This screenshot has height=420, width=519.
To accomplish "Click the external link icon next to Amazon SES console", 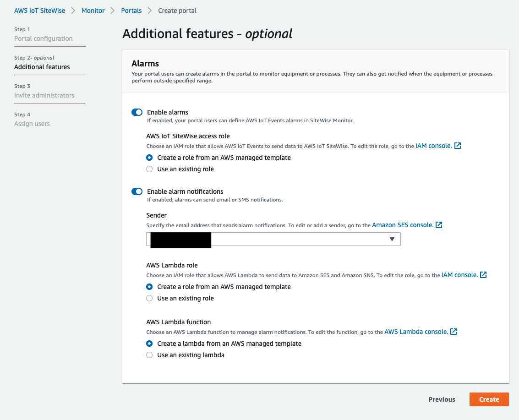I will 439,224.
